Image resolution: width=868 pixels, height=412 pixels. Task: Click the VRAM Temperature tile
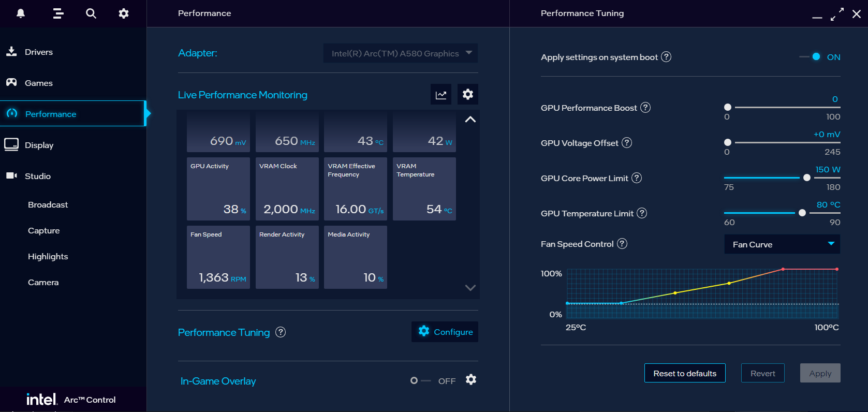424,189
